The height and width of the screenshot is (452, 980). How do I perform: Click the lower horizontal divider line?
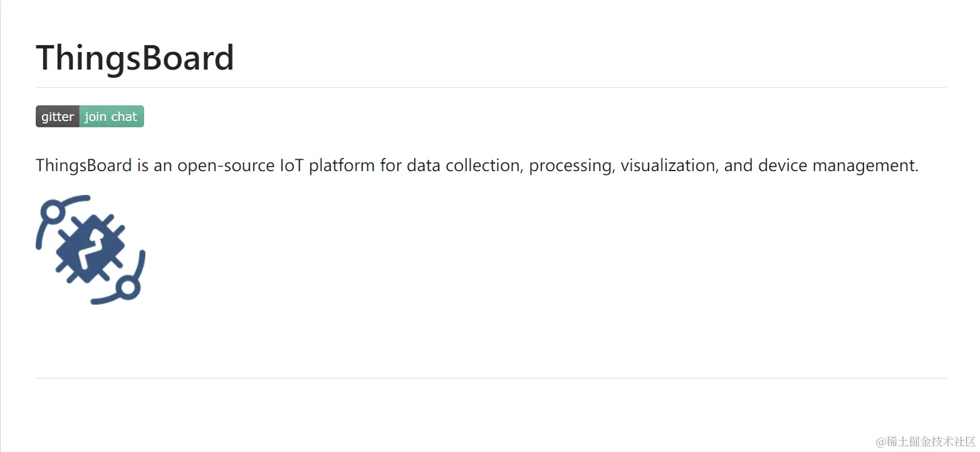(x=491, y=378)
